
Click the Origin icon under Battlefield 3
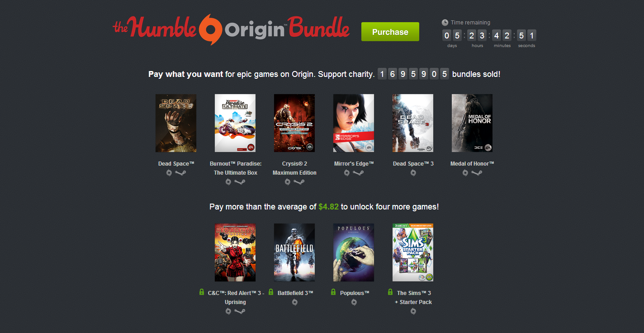pos(295,302)
